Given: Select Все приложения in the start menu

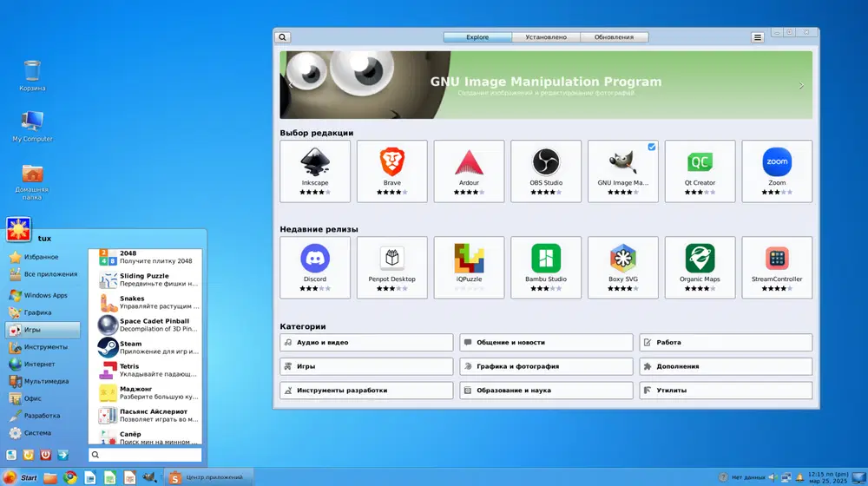Looking at the screenshot, I should (x=43, y=274).
